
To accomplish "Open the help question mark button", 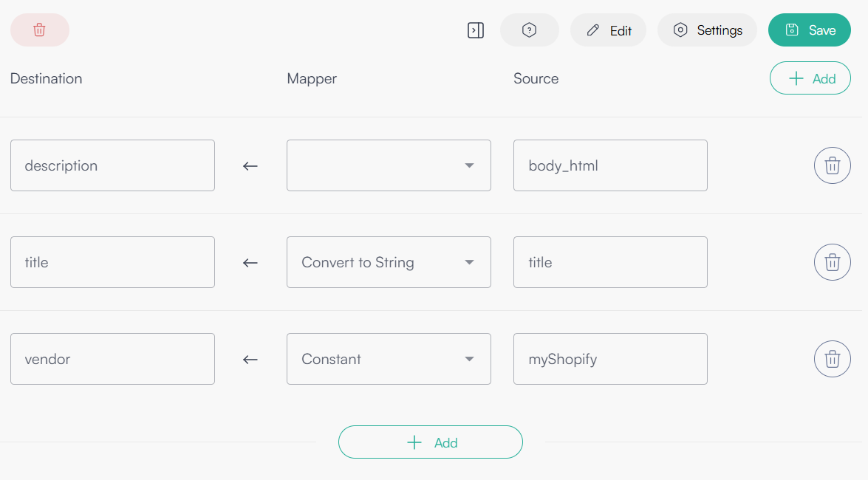I will tap(529, 30).
